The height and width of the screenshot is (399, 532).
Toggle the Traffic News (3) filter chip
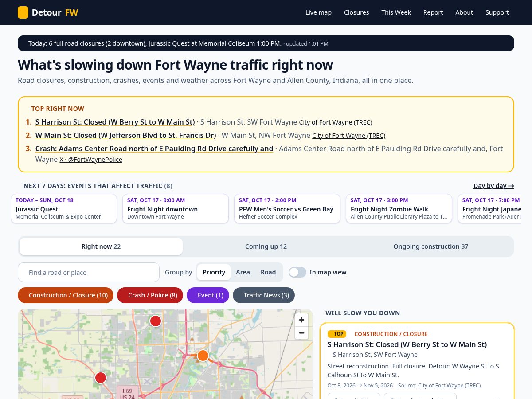[264, 295]
